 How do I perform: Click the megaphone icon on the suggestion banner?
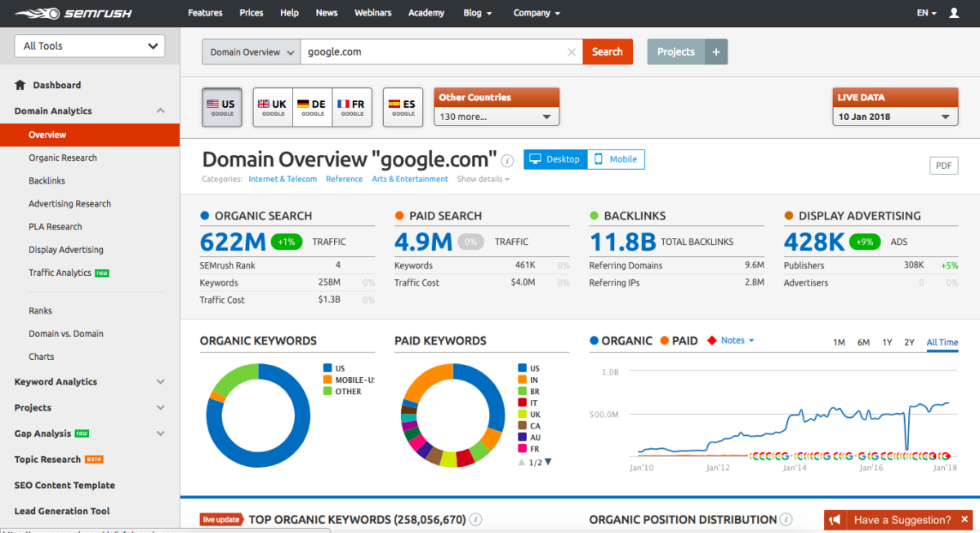pyautogui.click(x=834, y=520)
